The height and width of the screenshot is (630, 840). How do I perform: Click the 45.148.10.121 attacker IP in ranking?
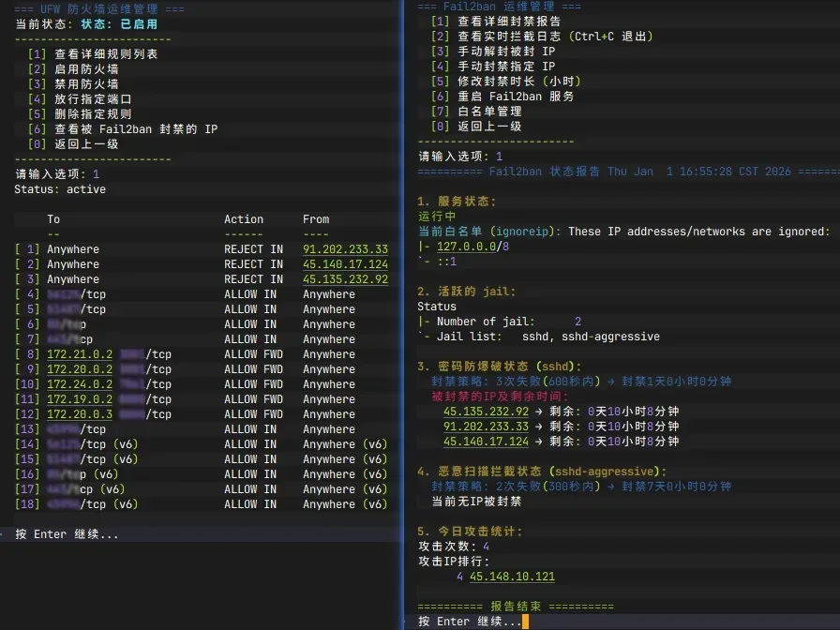(512, 577)
